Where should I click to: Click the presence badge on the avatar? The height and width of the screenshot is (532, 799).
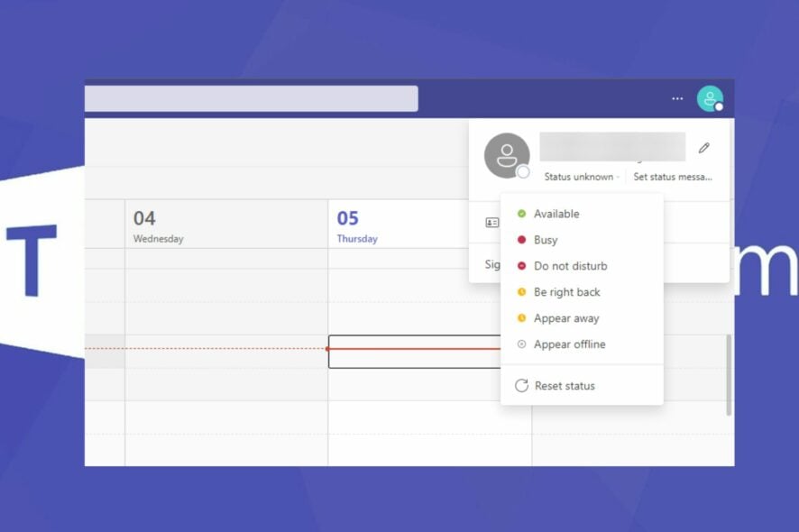719,108
